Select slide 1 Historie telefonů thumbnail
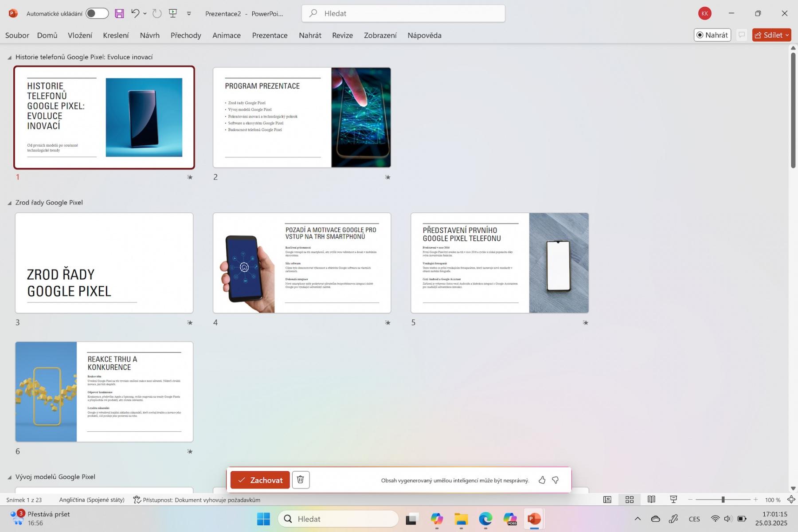 point(104,117)
